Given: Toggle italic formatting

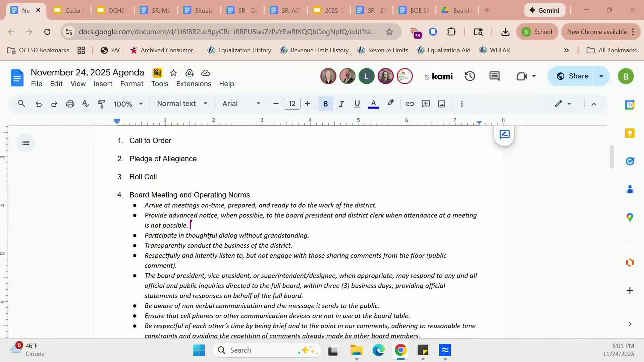Looking at the screenshot, I should [x=341, y=104].
